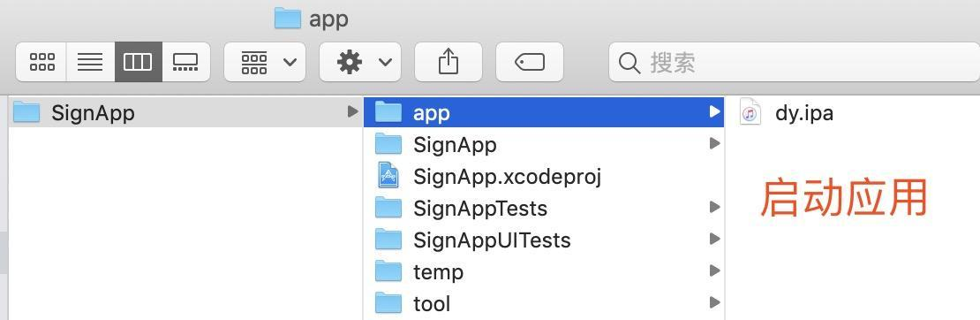Screen dimensions: 980x320
Task: Select column view mode
Action: 138,62
